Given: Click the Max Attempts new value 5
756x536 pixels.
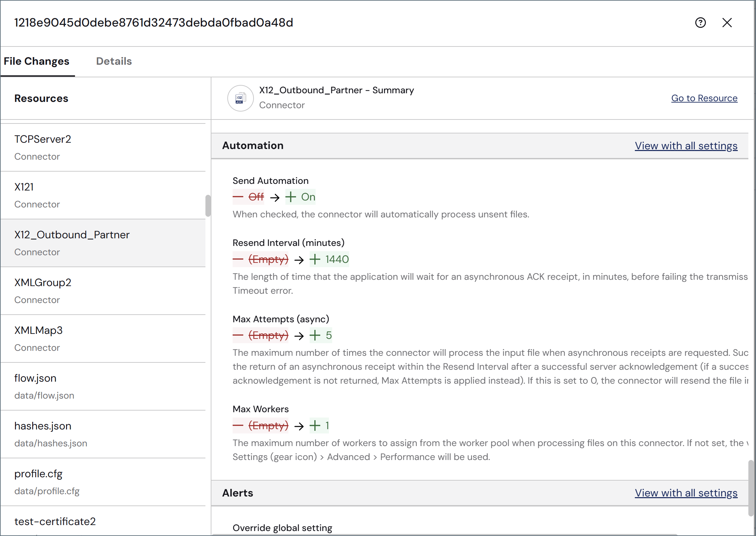Looking at the screenshot, I should pos(321,335).
